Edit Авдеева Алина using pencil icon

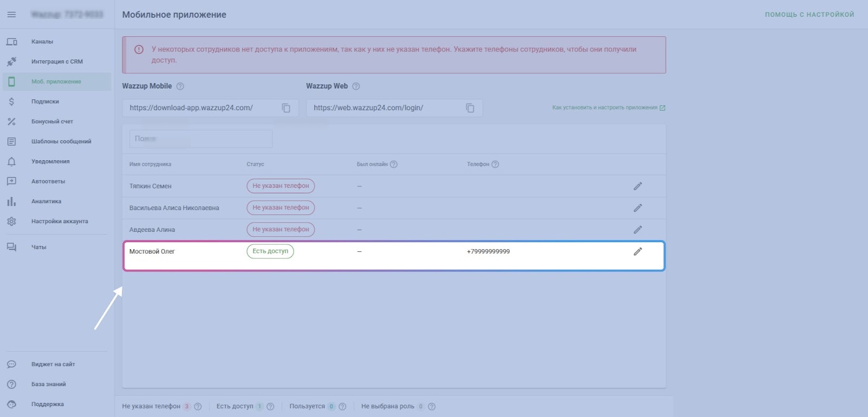(637, 230)
